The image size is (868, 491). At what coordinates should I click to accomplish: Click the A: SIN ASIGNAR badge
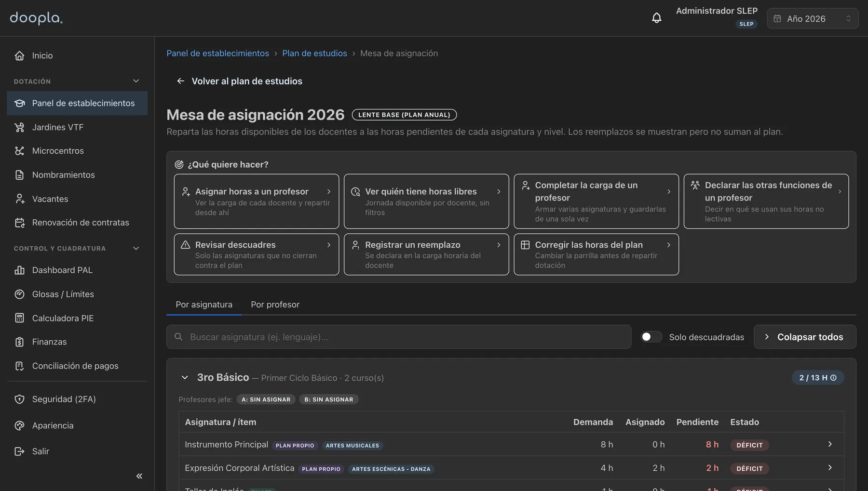pyautogui.click(x=266, y=399)
